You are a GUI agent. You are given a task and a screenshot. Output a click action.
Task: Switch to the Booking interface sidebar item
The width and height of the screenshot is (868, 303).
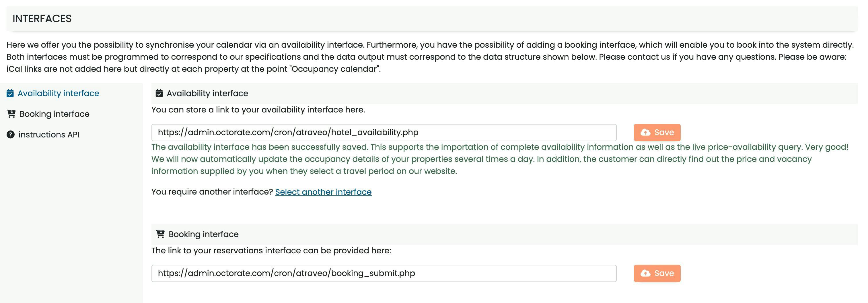coord(54,114)
